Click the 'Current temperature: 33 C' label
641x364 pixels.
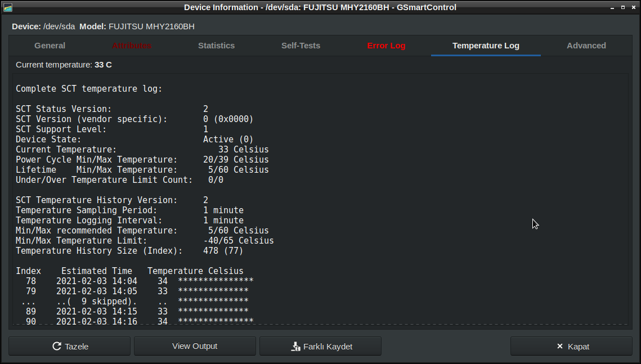pos(64,65)
